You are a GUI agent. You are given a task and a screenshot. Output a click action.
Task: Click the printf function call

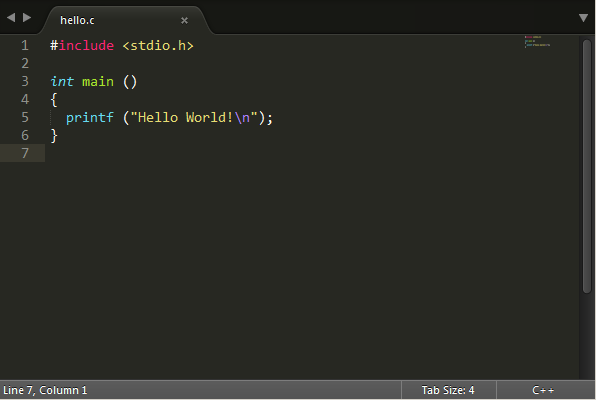90,117
